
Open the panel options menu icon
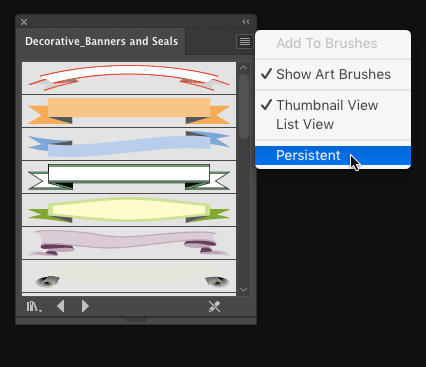[x=245, y=42]
